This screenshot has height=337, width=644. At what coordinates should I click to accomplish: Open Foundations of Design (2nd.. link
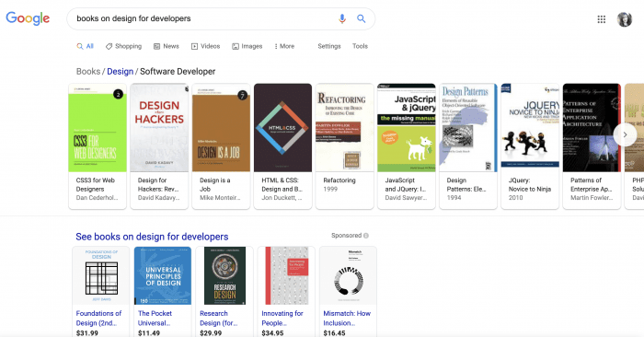click(98, 318)
